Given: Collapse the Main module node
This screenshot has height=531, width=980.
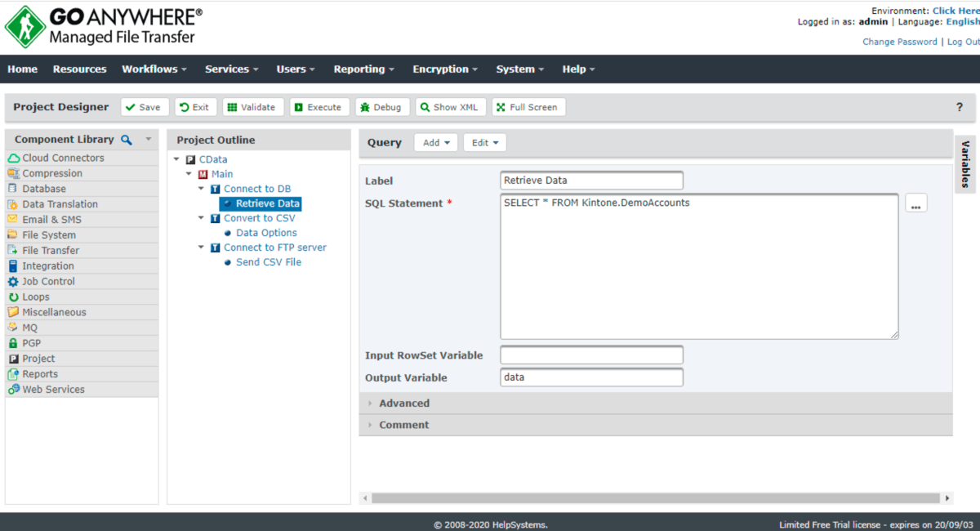Looking at the screenshot, I should pyautogui.click(x=189, y=174).
